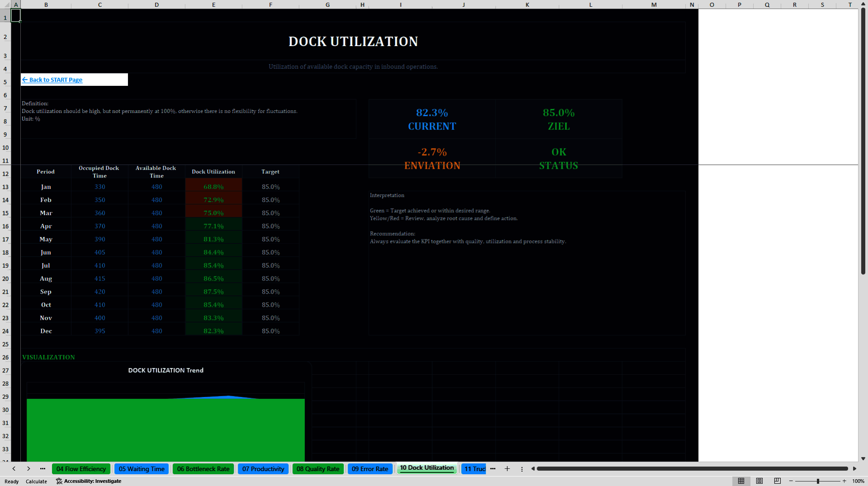Click the 85.0% ZIEL KPI card
This screenshot has width=868, height=486.
(559, 119)
